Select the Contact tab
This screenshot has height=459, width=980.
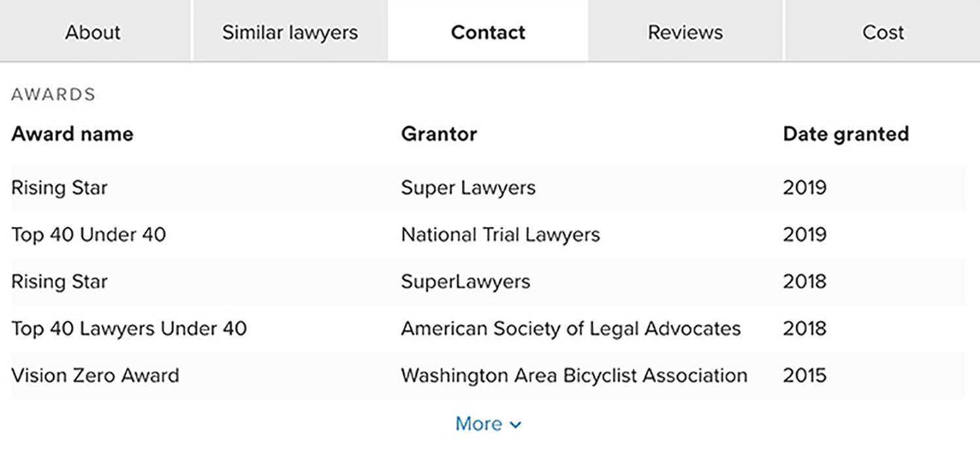click(x=488, y=32)
